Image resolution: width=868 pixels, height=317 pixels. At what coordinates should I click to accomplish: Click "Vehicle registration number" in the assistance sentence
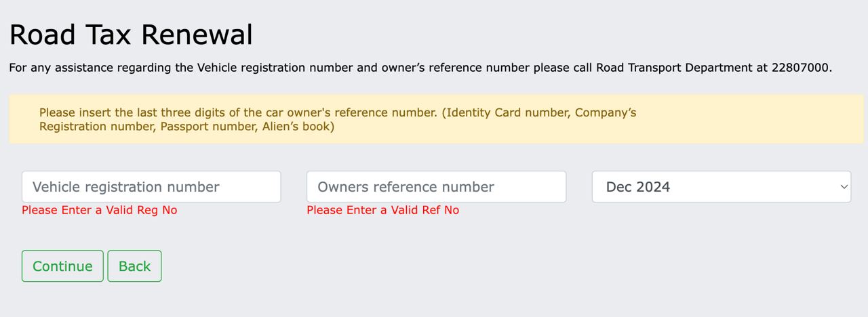point(251,68)
